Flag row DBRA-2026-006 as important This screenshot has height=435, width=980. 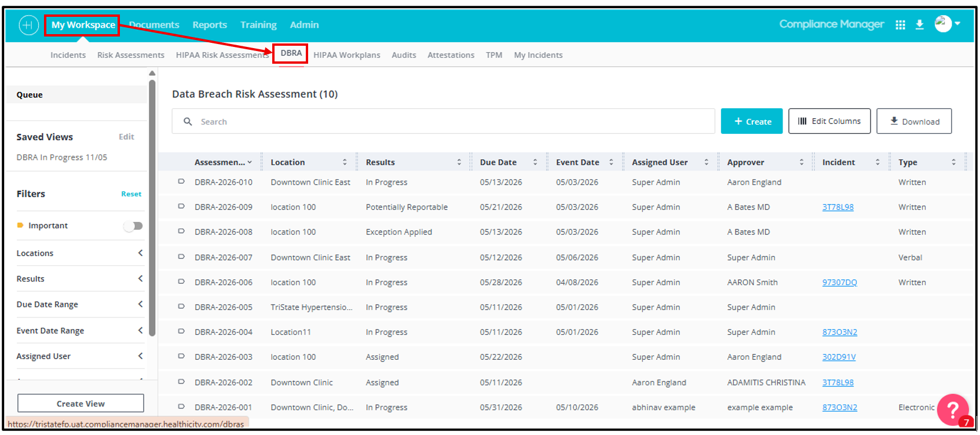(x=181, y=282)
